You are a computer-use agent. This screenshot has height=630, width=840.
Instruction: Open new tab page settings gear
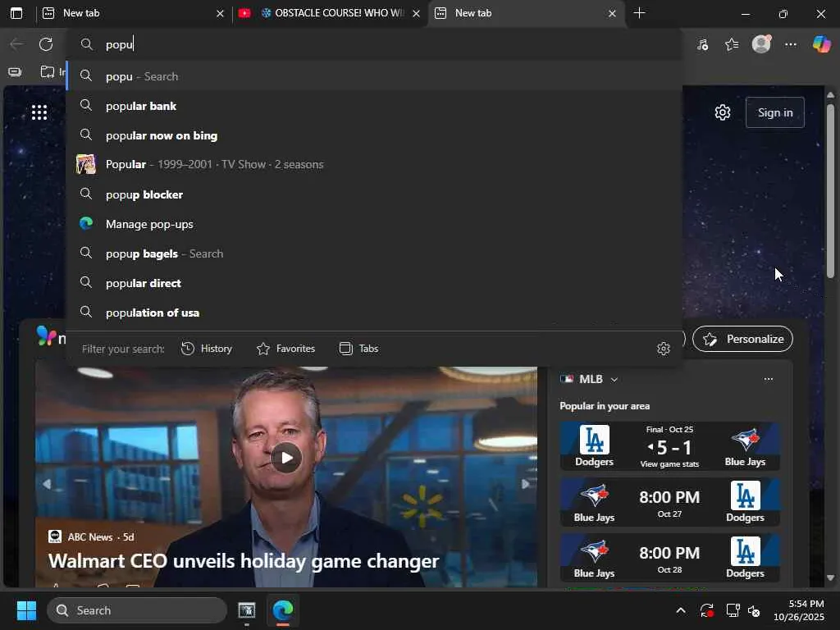pos(722,112)
